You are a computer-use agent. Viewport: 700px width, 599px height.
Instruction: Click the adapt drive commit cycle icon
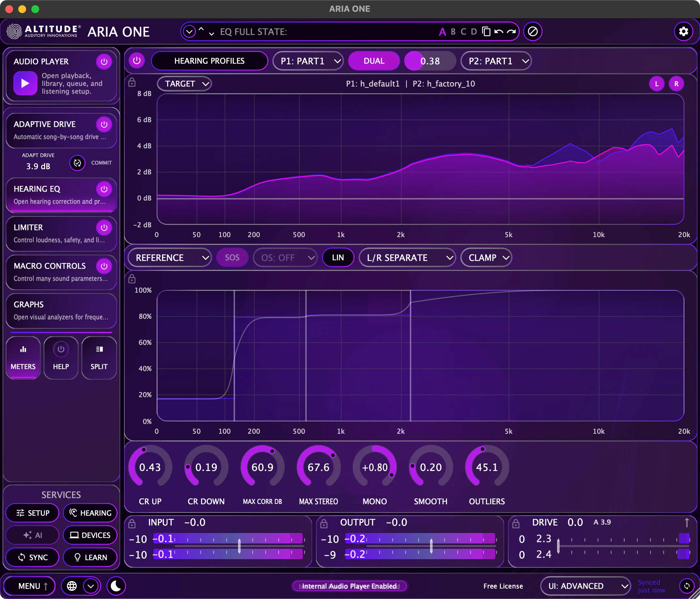click(x=77, y=163)
